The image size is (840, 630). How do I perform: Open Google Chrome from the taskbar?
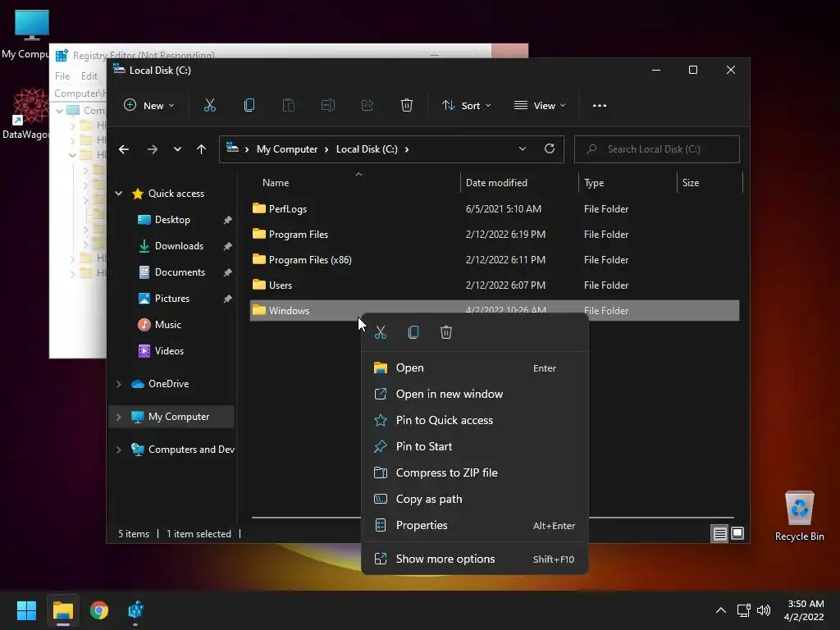99,610
